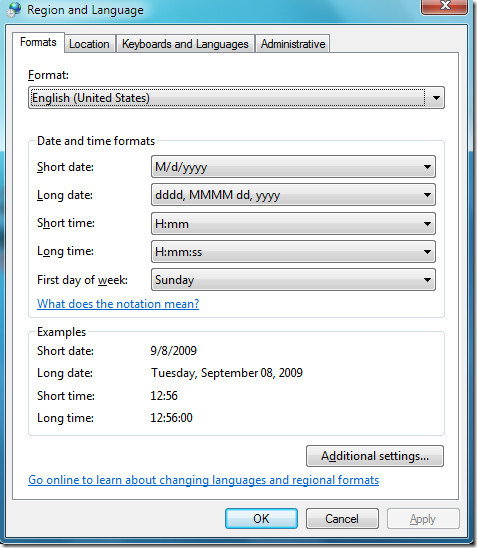
Task: Choose First day of week dropdown
Action: (293, 280)
